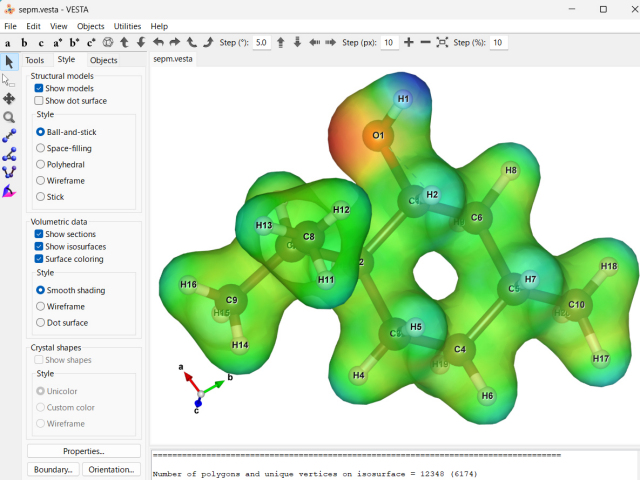640x480 pixels.
Task: Uncheck Show models checkbox
Action: [39, 88]
